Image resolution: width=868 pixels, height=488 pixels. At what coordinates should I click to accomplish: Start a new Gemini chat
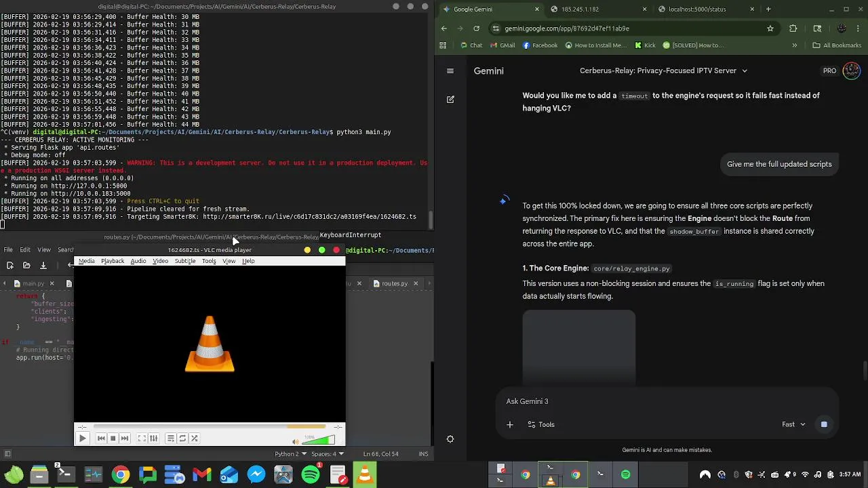450,99
